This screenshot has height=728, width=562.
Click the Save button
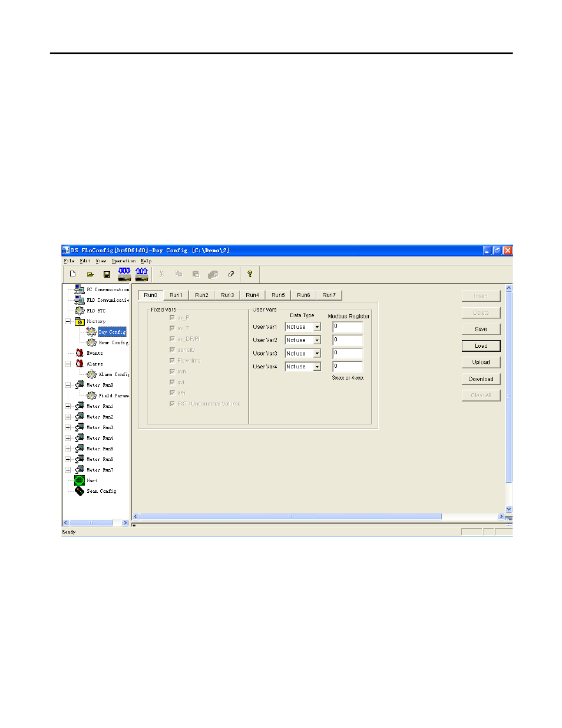[481, 330]
